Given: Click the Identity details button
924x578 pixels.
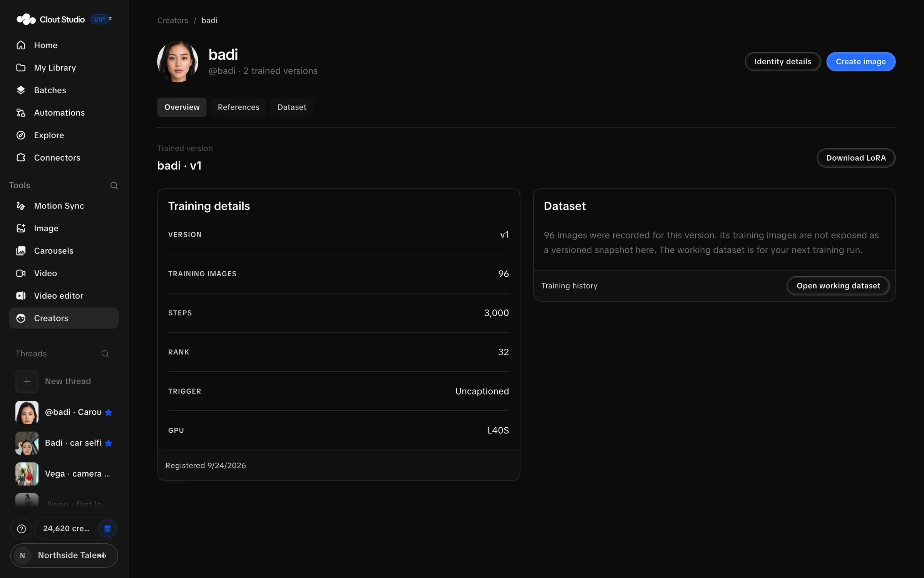Looking at the screenshot, I should coord(783,62).
